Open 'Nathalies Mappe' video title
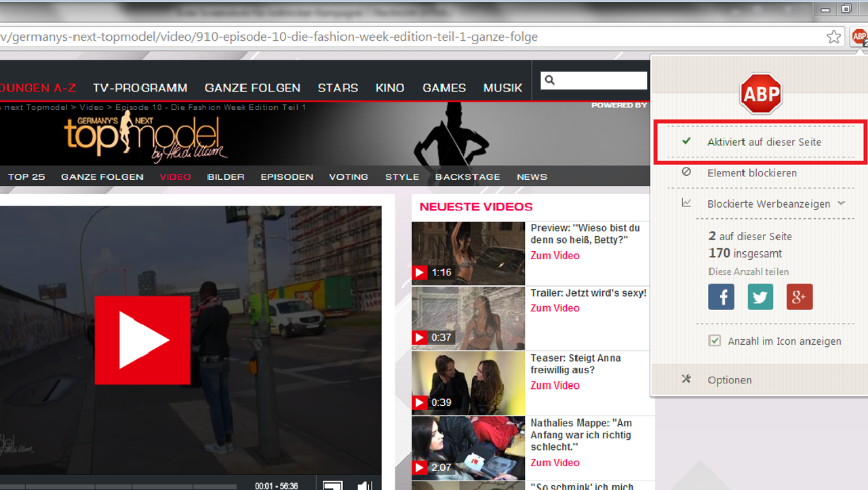 coord(581,435)
